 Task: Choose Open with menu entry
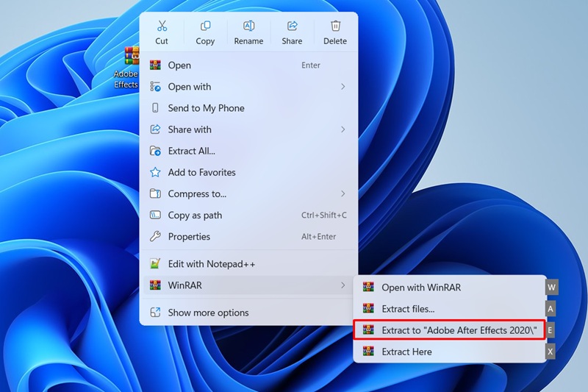[x=249, y=87]
